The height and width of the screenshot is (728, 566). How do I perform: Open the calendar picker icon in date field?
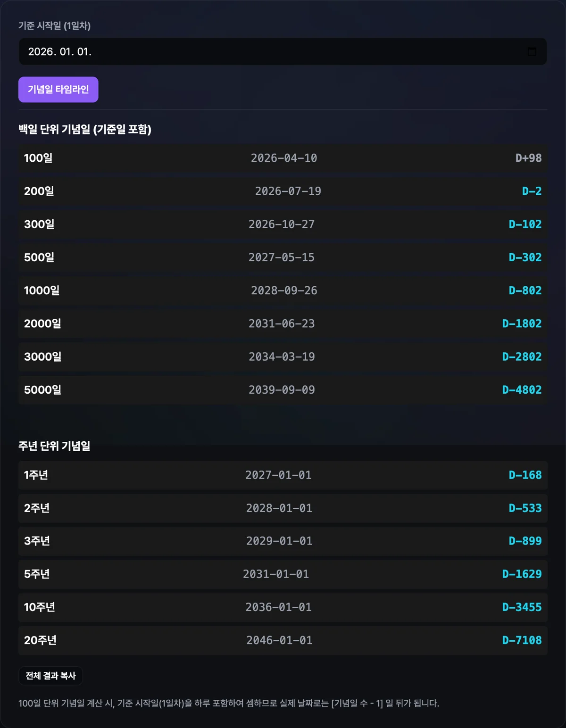point(532,51)
